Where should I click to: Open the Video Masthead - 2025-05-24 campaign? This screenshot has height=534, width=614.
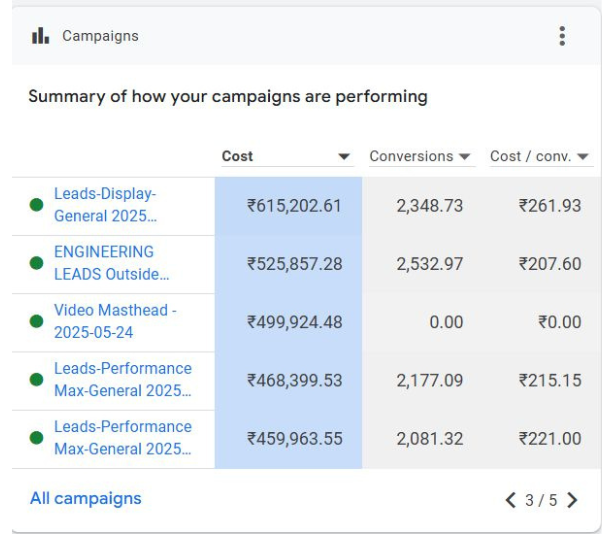[114, 321]
